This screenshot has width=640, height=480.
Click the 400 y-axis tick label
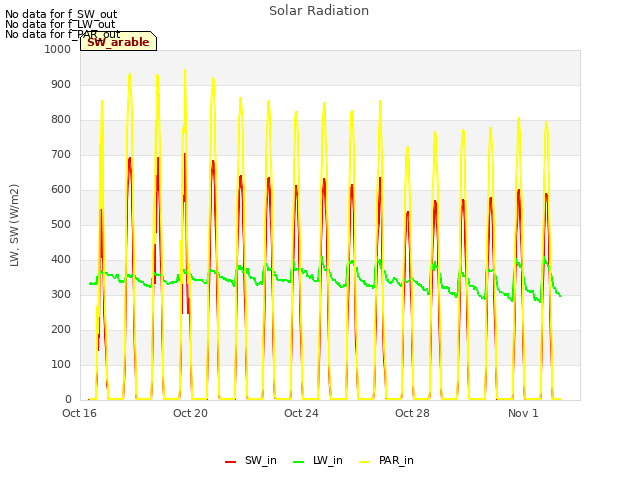61,260
